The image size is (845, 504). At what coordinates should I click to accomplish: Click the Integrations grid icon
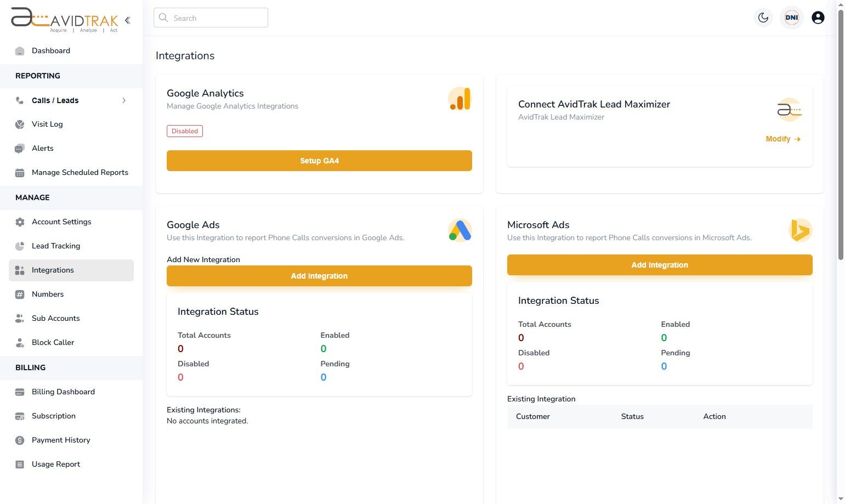coord(20,270)
